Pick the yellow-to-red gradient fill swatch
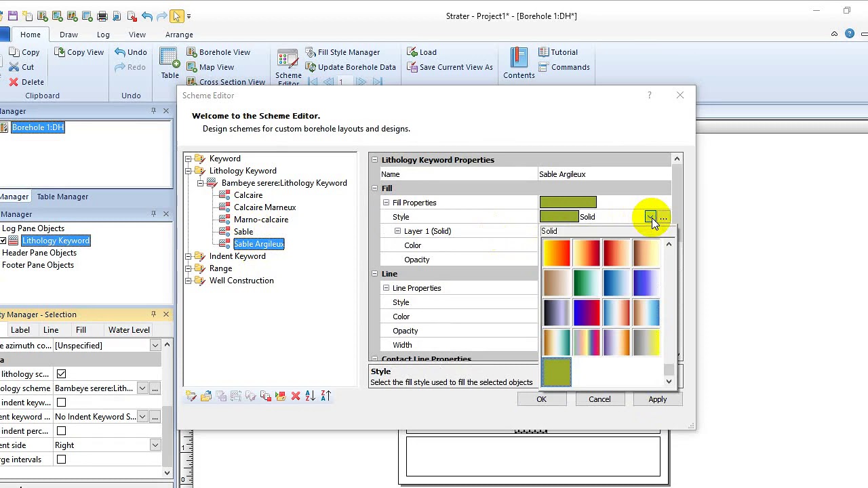This screenshot has width=868, height=488. 557,253
